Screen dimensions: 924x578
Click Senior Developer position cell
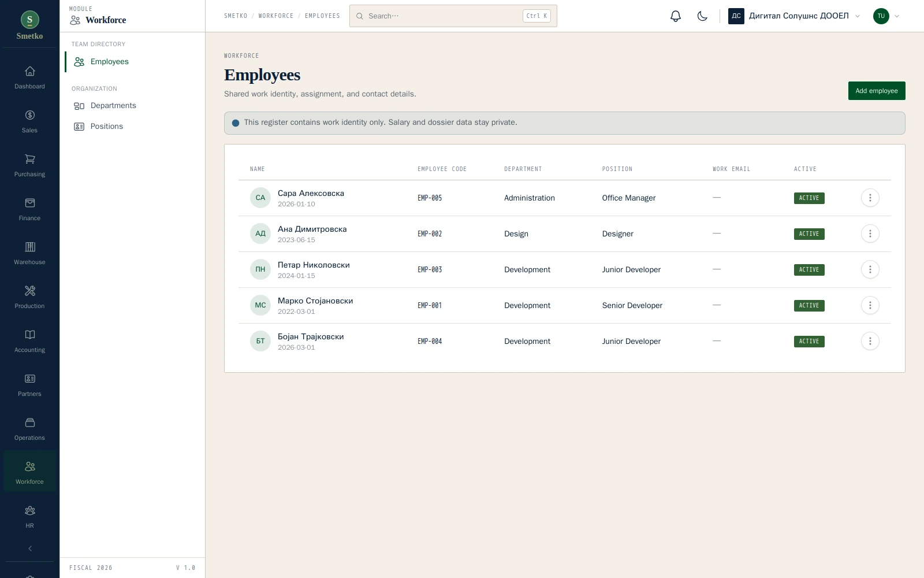coord(632,306)
